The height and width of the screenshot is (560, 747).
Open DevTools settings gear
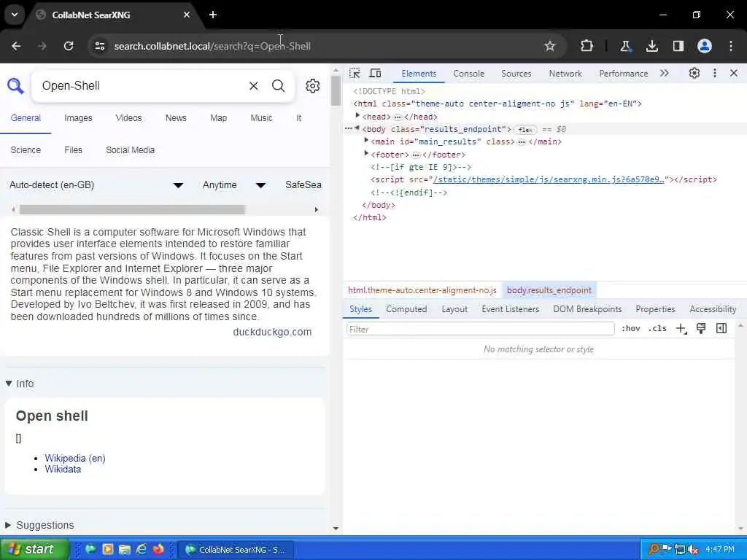click(x=694, y=74)
